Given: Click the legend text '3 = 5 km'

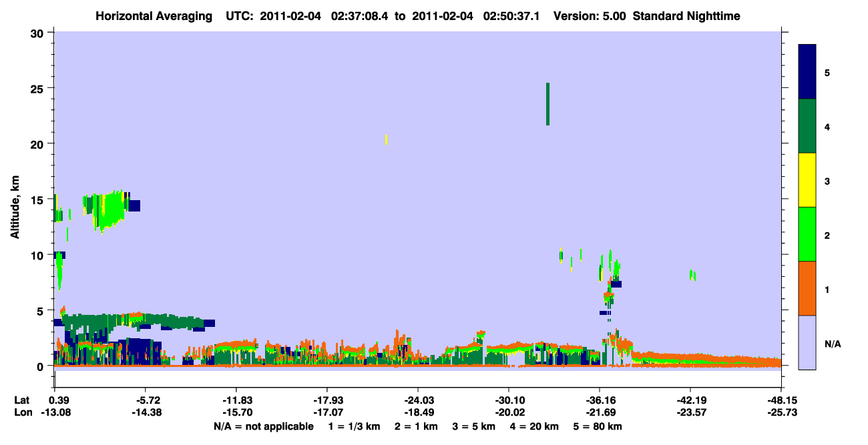Looking at the screenshot, I should [x=474, y=426].
